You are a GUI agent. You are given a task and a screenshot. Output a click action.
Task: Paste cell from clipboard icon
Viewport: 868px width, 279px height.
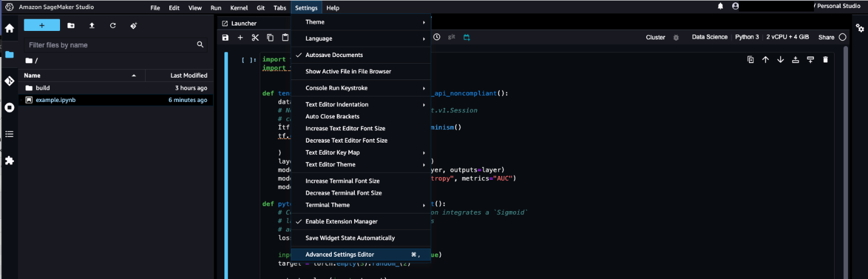point(285,38)
